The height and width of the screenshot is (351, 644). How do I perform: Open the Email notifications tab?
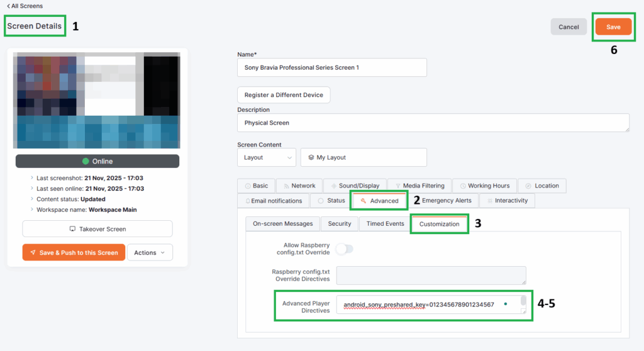coord(273,201)
